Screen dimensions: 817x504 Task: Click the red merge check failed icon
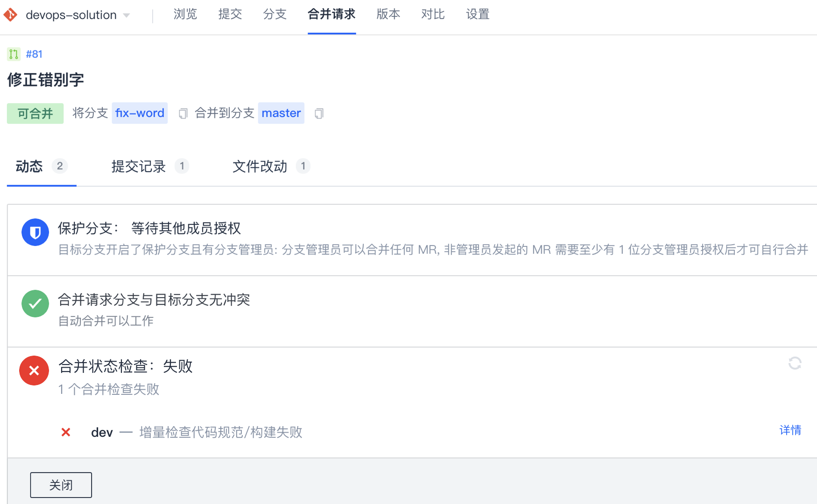click(x=34, y=371)
